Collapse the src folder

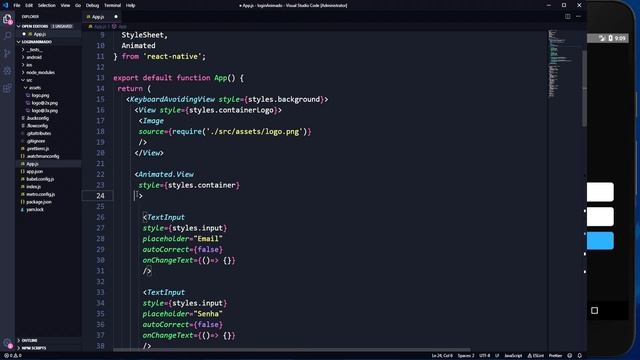[48, 80]
